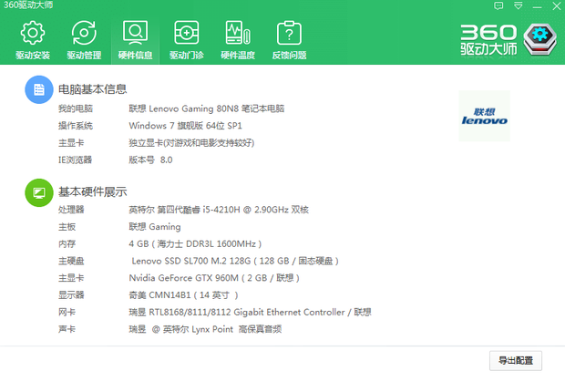
Task: Minimize the 360驱动大师 window
Action: pos(538,6)
